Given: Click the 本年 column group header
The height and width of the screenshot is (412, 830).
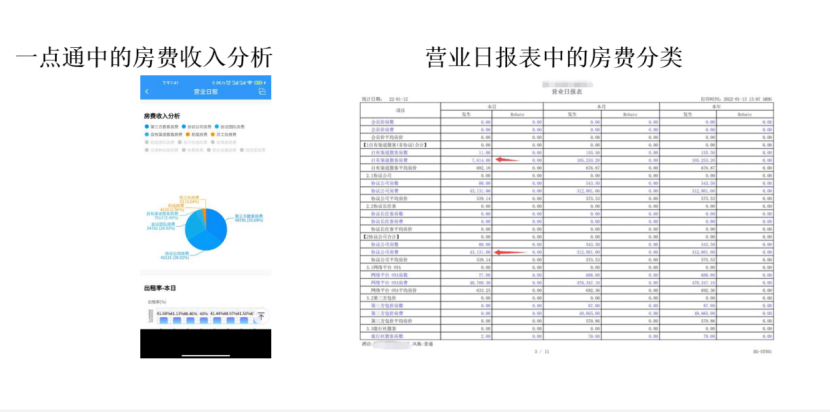Looking at the screenshot, I should coord(716,106).
